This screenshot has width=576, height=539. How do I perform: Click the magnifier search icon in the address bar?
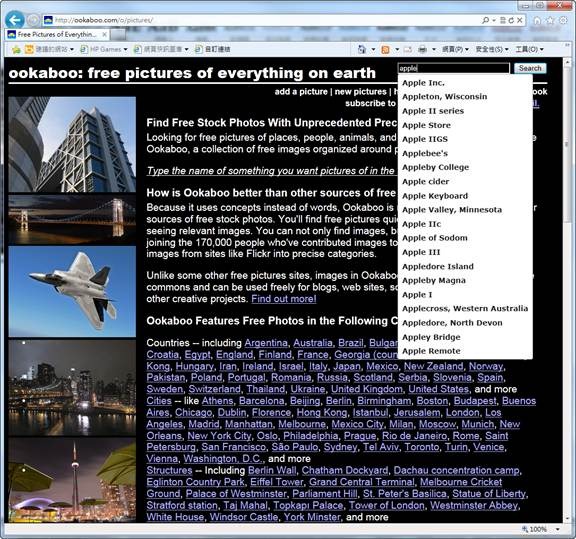(486, 20)
